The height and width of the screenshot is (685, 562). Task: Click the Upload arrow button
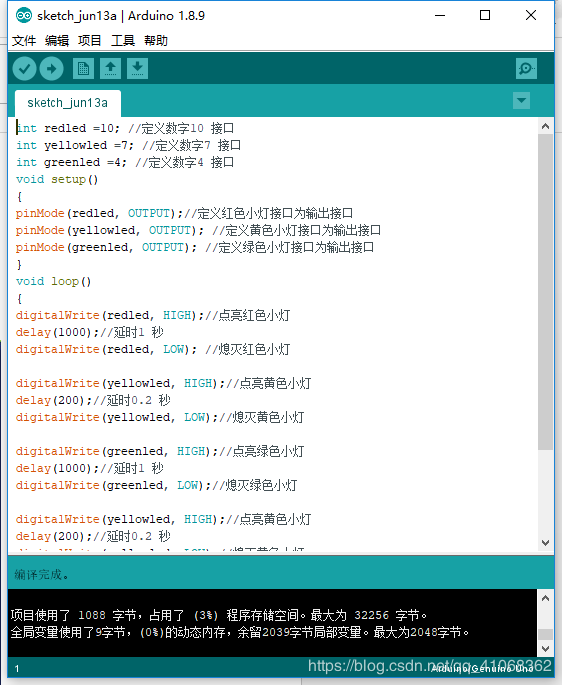52,69
